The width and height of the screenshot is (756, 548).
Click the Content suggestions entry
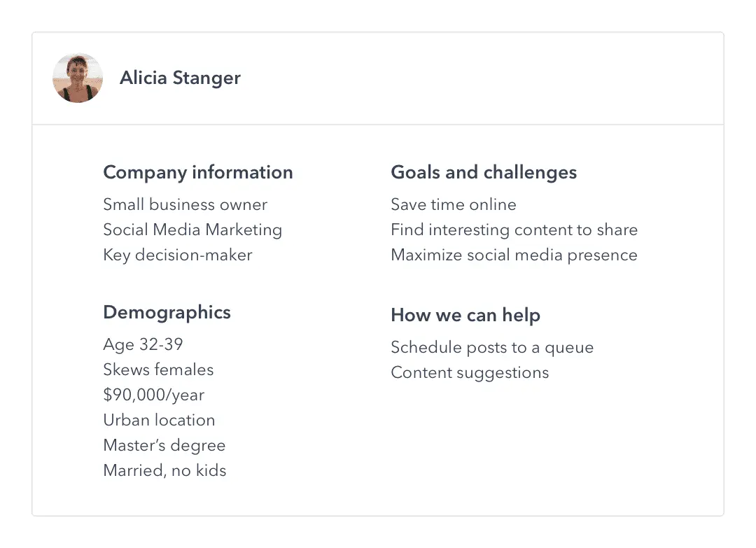pyautogui.click(x=470, y=372)
